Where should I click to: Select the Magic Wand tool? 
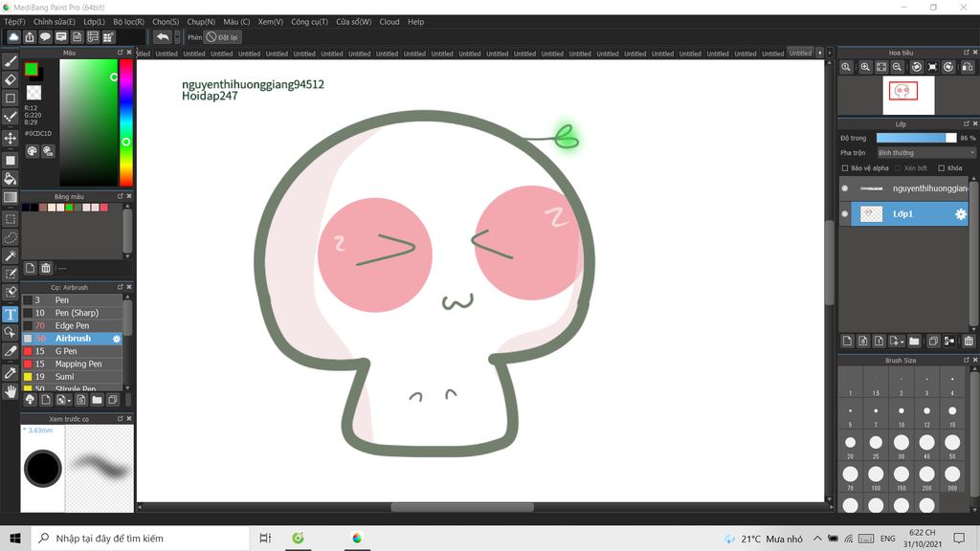click(x=10, y=255)
